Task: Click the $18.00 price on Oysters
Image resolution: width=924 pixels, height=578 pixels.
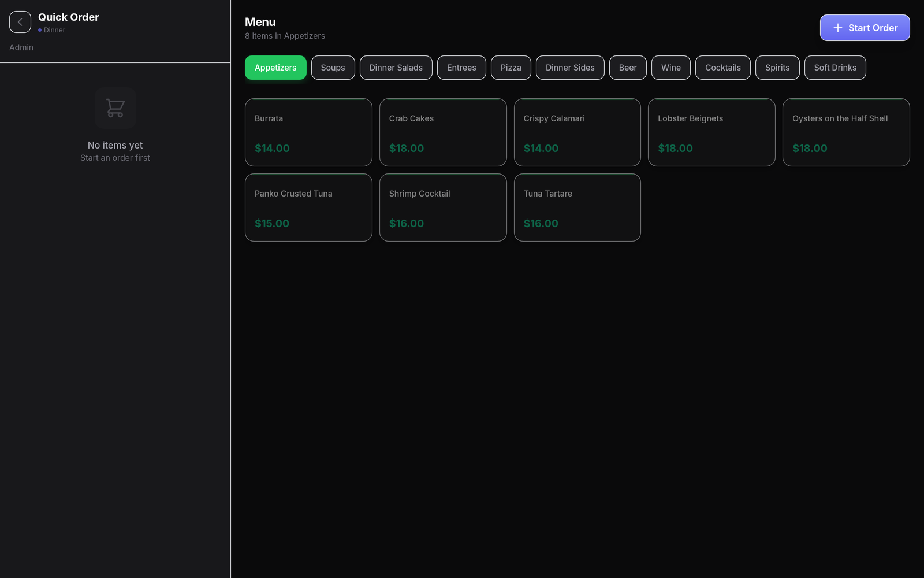Action: click(x=810, y=149)
